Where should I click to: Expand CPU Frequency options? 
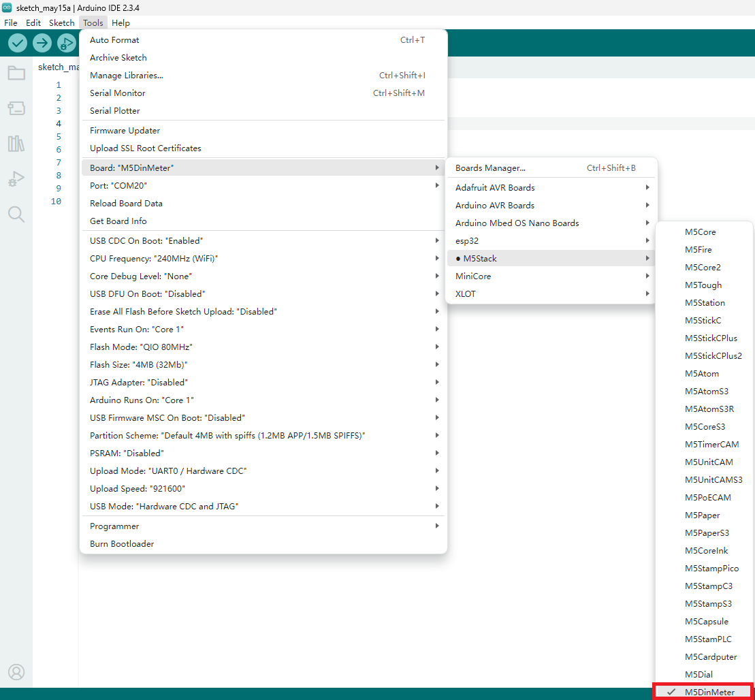pos(263,259)
